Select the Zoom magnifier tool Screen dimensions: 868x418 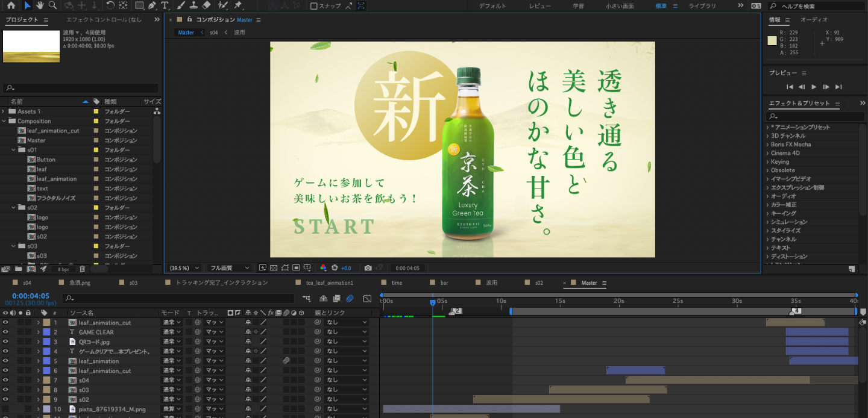pyautogui.click(x=52, y=5)
